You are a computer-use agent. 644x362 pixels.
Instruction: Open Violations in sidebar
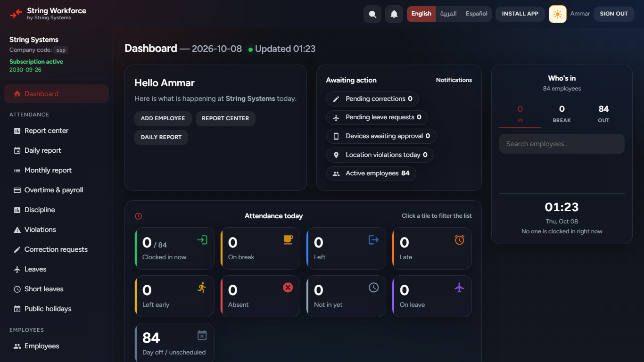(56, 230)
